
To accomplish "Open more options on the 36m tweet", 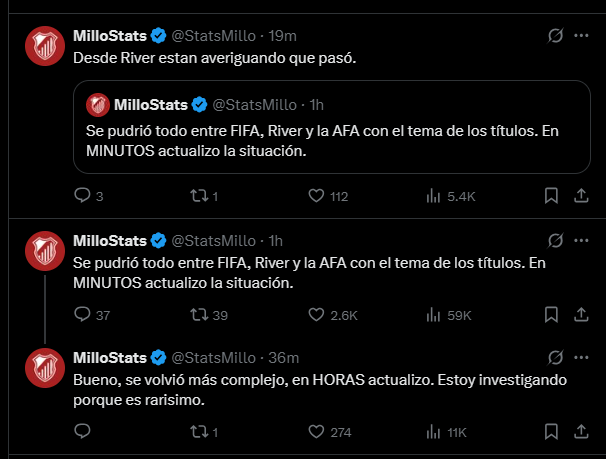I will point(581,357).
